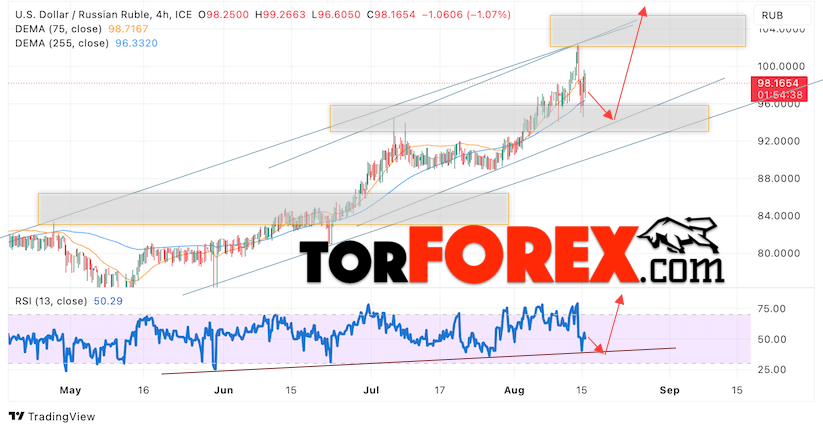Click the RSI (13, close) indicator label
823x431 pixels.
coord(51,301)
